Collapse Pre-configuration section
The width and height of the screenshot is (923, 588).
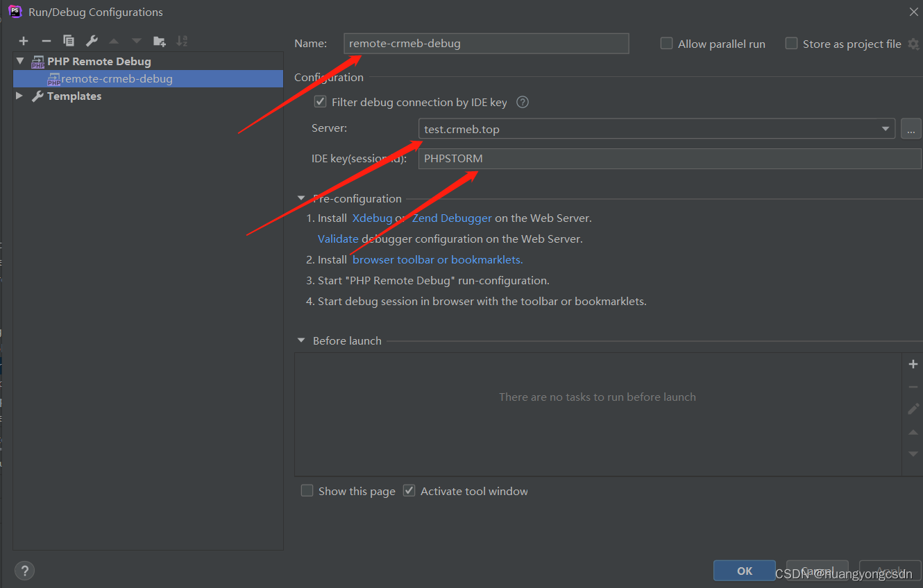click(301, 198)
